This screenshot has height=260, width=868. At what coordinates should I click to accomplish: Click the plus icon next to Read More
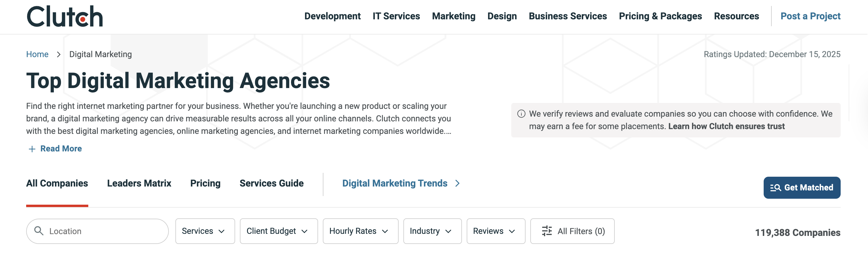32,149
